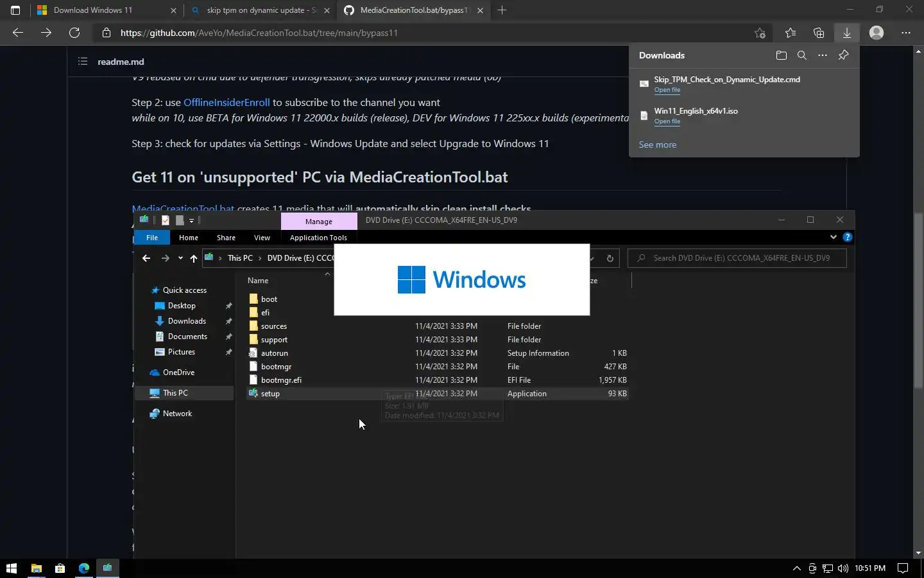Open the Favorites list in Edge
Screen dimensions: 924x578
790,33
